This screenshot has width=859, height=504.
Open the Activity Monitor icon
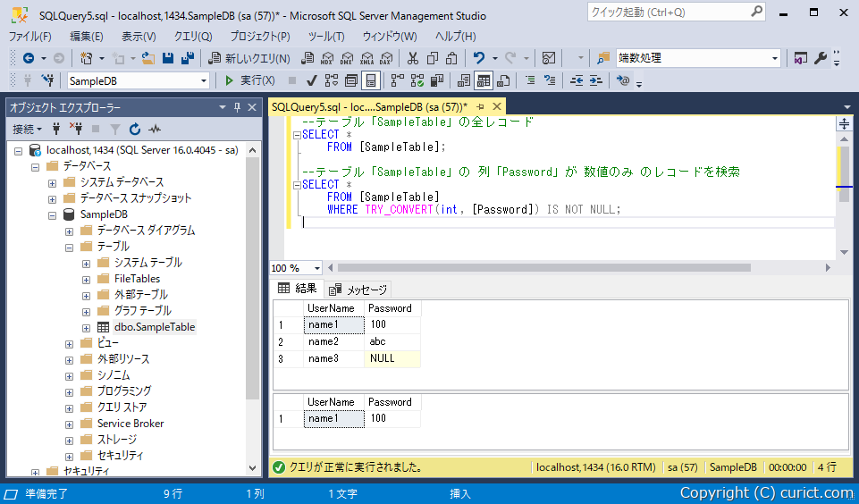click(548, 58)
